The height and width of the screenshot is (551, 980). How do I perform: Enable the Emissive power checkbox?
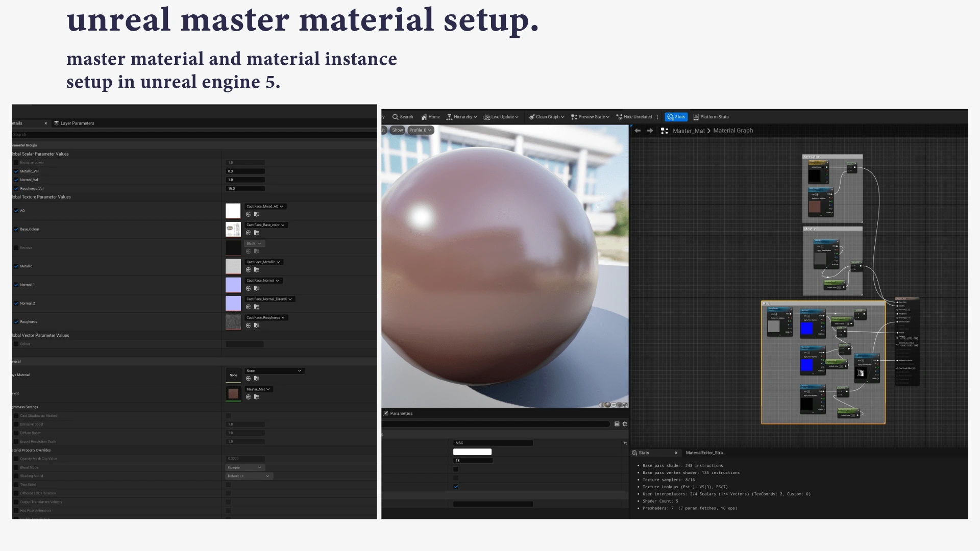(16, 163)
